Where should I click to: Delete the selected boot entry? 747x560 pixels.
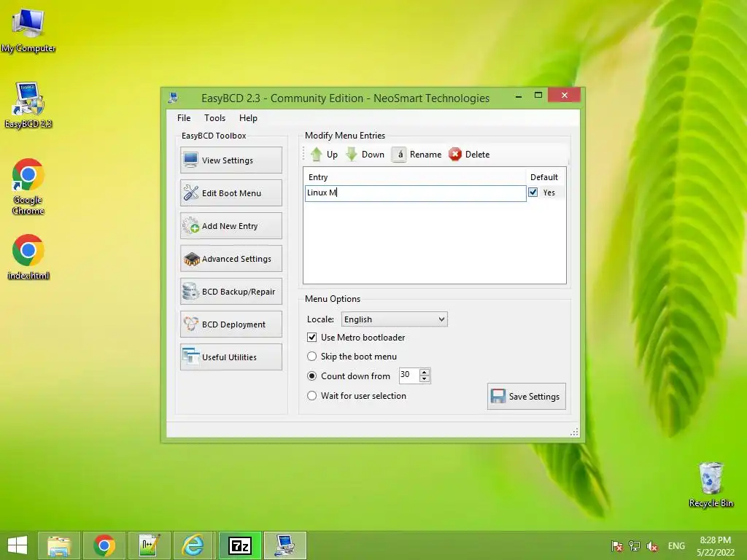[x=469, y=155]
